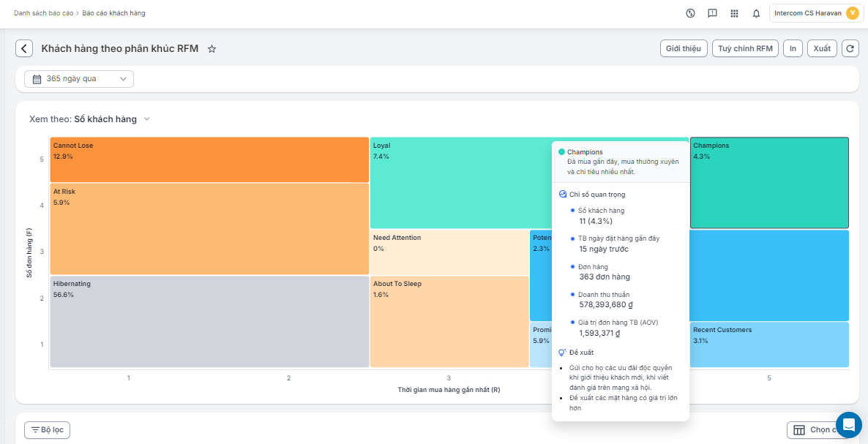Screen dimensions: 868x444
Task: Open the Bộ lọc filter
Action: coord(48,430)
